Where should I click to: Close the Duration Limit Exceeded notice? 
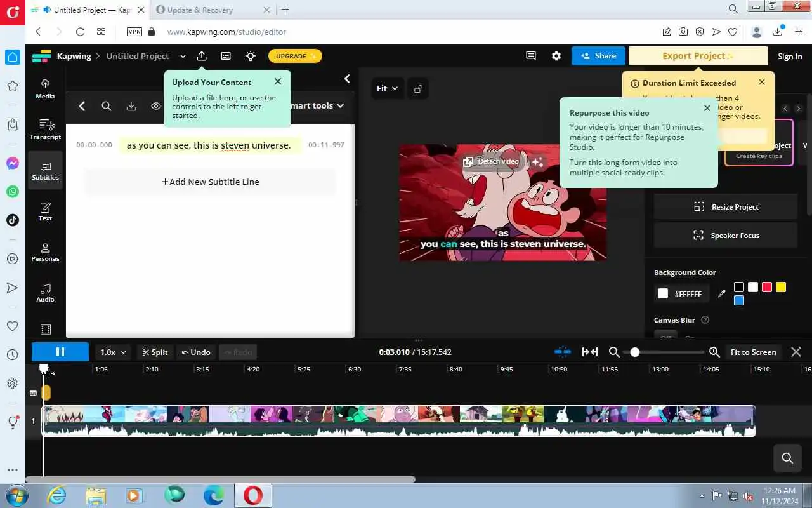[x=762, y=82]
